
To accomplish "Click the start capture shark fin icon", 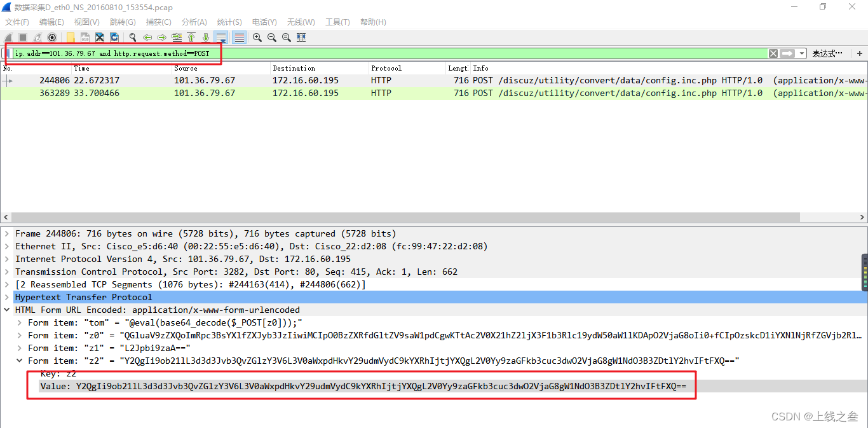I will pyautogui.click(x=8, y=38).
